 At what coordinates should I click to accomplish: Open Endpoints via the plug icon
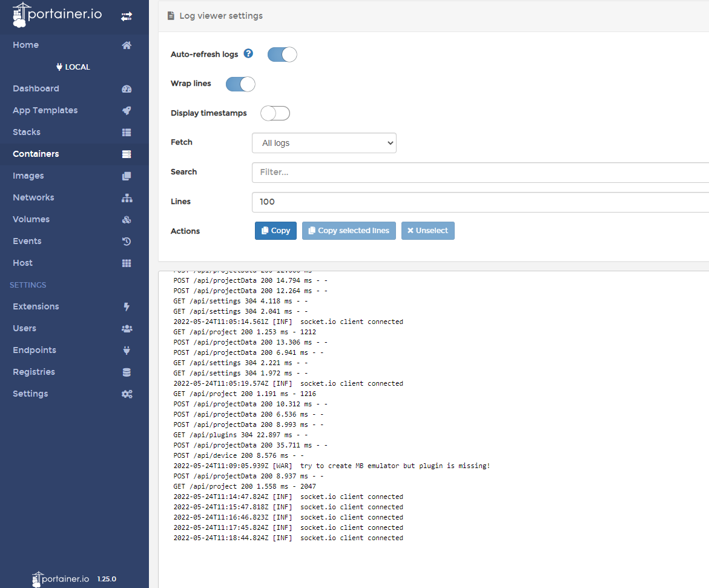126,350
